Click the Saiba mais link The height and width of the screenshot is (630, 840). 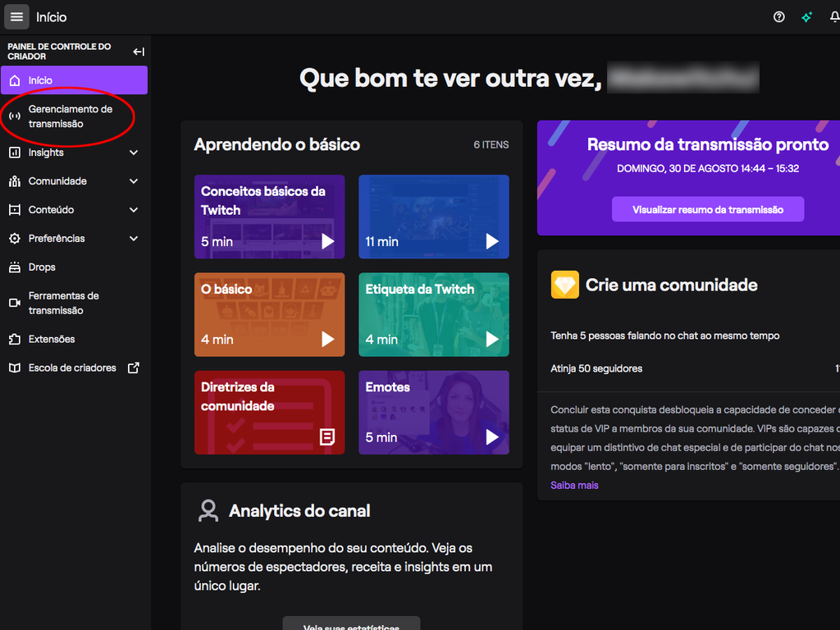click(x=574, y=486)
